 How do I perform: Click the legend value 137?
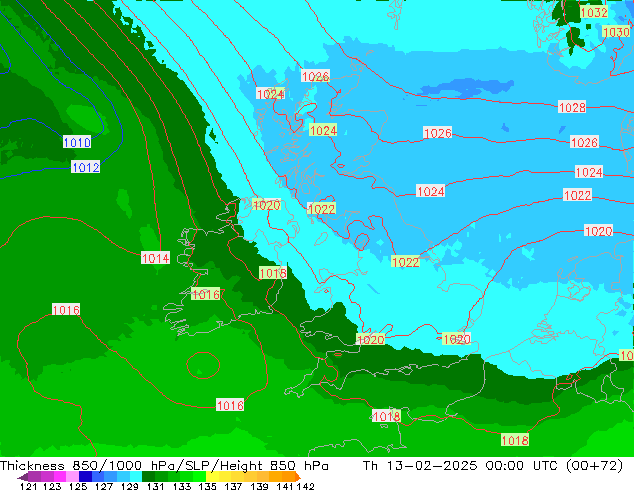(x=233, y=486)
